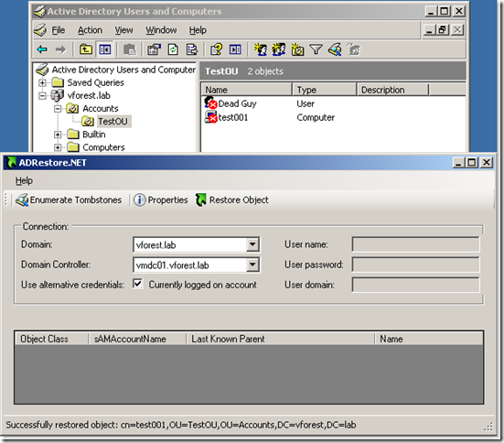The height and width of the screenshot is (443, 504).
Task: Toggle Use alternative credentials checkbox
Action: click(137, 284)
